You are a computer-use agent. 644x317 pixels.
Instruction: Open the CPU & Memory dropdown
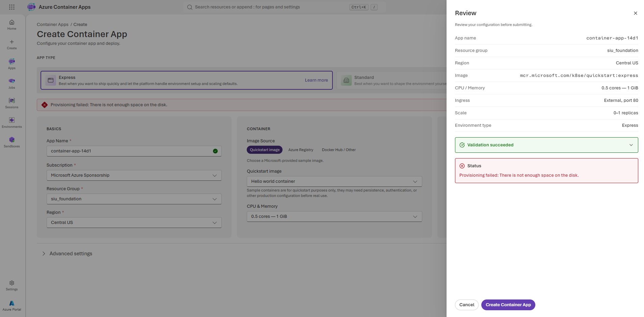(334, 217)
